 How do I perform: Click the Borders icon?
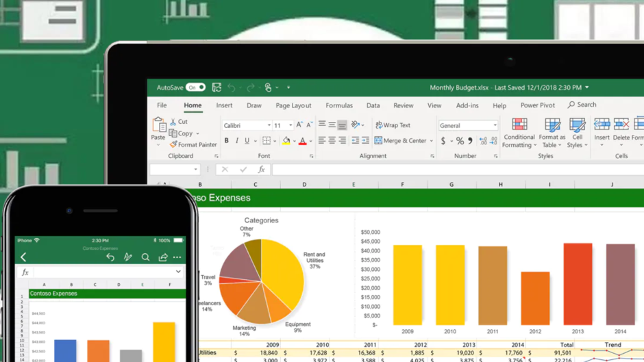(x=267, y=141)
